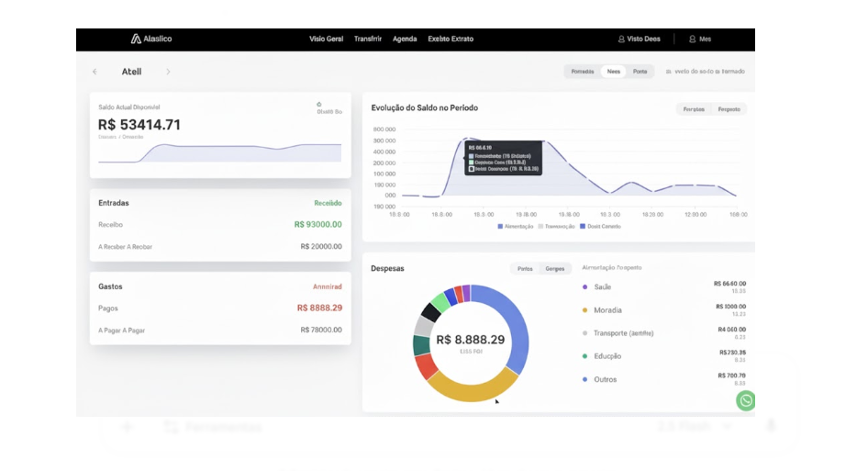
Task: Click the list icon beside saldo text
Action: 668,72
